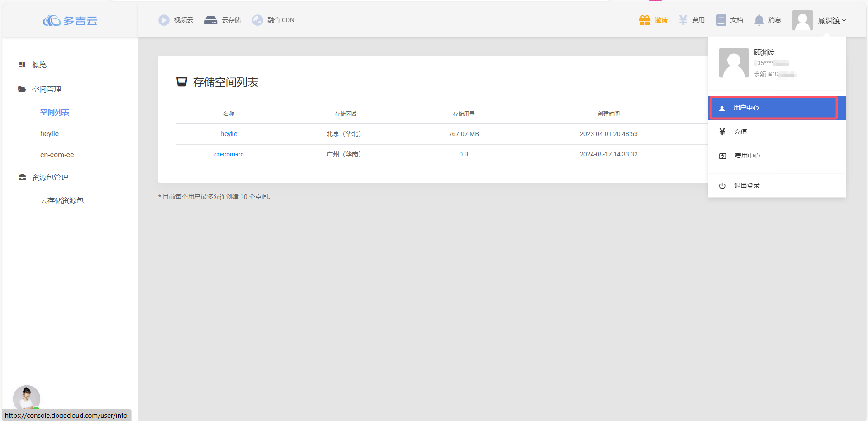The height and width of the screenshot is (421, 868).
Task: Collapse the 顾渊渡 user dropdown
Action: (831, 20)
